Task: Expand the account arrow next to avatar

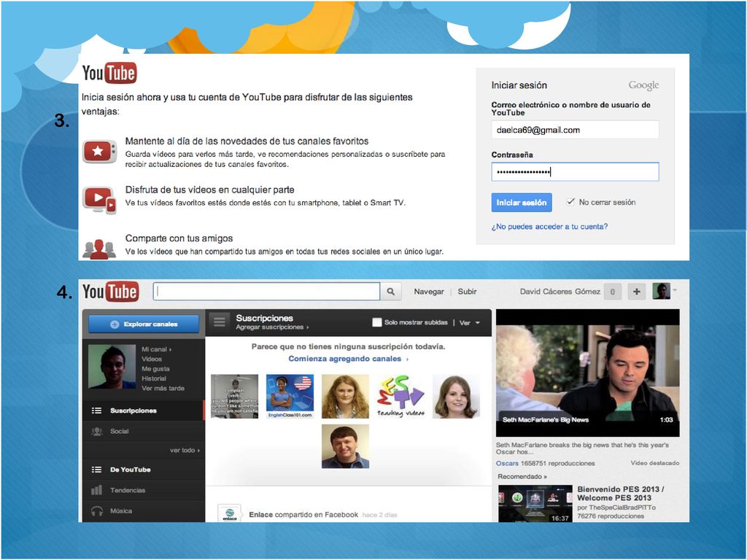Action: [675, 290]
